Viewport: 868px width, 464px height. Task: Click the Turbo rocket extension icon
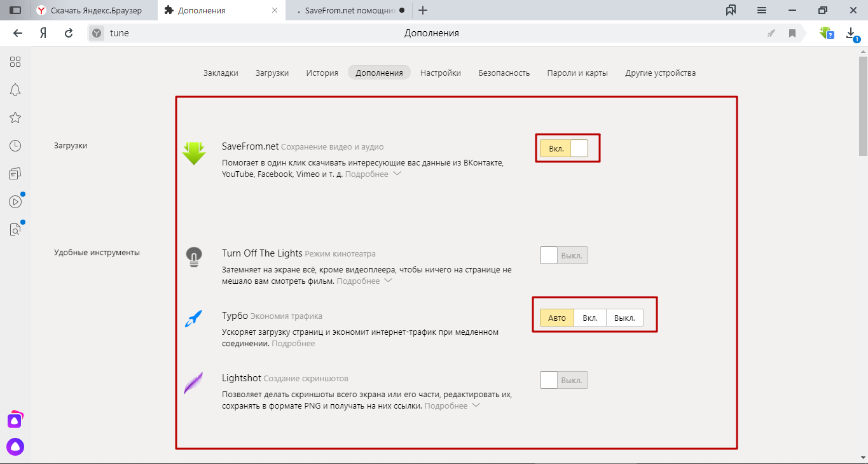193,318
